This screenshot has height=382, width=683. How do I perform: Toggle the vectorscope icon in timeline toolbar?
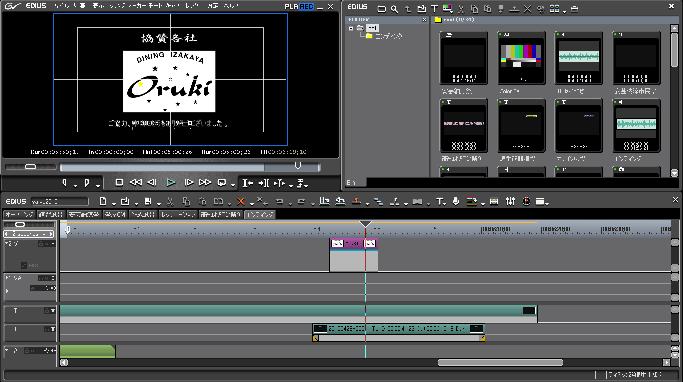tap(526, 201)
